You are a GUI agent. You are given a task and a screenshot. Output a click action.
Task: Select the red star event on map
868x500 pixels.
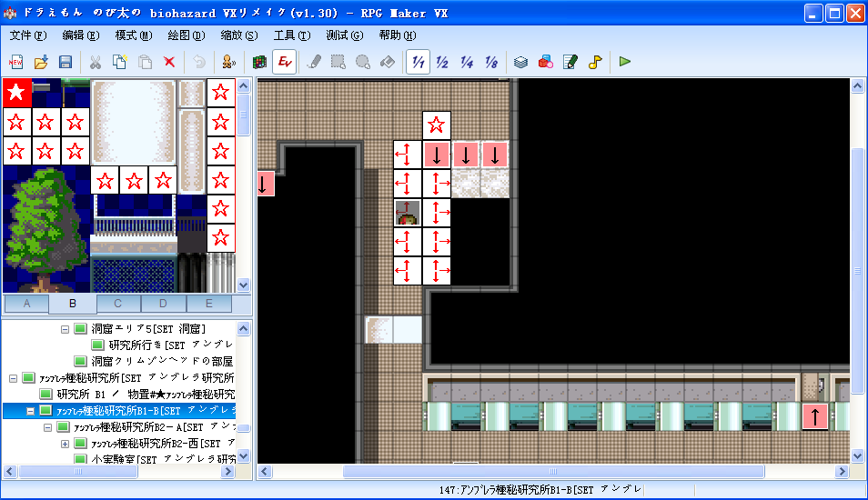(x=436, y=125)
